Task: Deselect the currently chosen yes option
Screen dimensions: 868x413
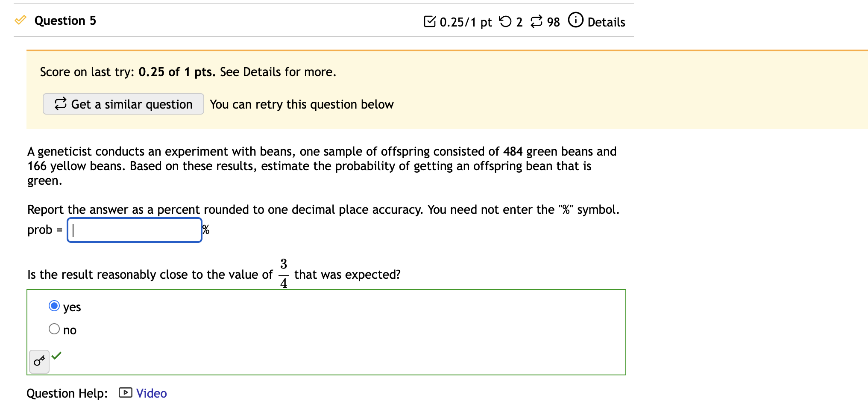Action: [x=54, y=306]
